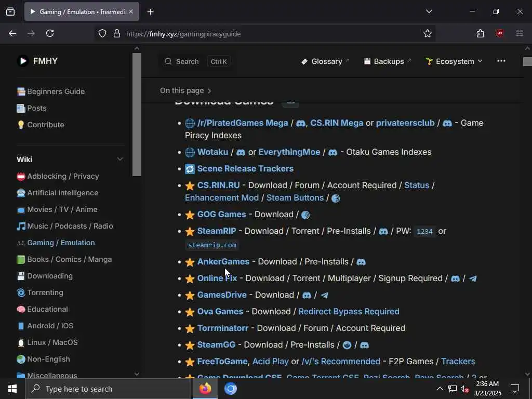Click the sidebar vertical scrollbar thumb
The image size is (532, 399).
click(x=137, y=114)
